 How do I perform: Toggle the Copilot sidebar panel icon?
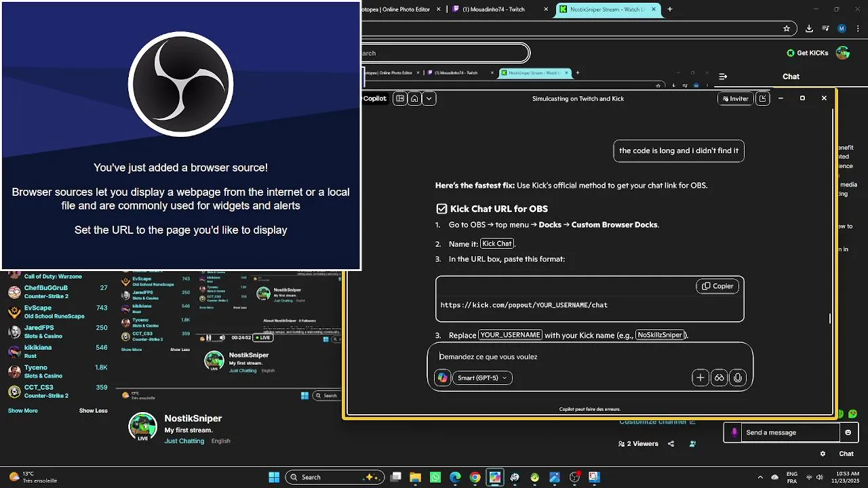pyautogui.click(x=400, y=98)
